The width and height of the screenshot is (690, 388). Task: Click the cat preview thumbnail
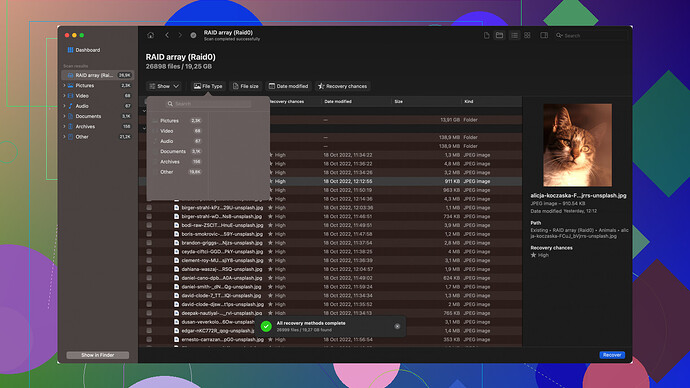tap(577, 145)
